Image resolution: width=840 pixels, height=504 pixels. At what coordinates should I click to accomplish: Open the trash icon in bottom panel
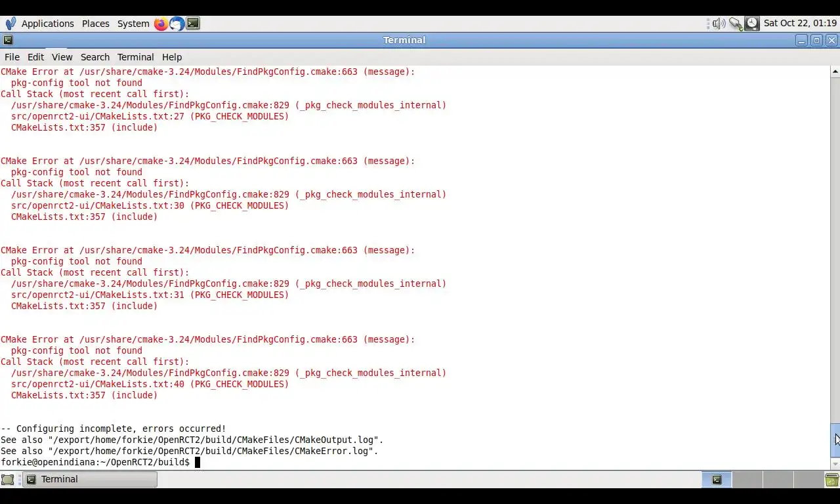tap(831, 480)
